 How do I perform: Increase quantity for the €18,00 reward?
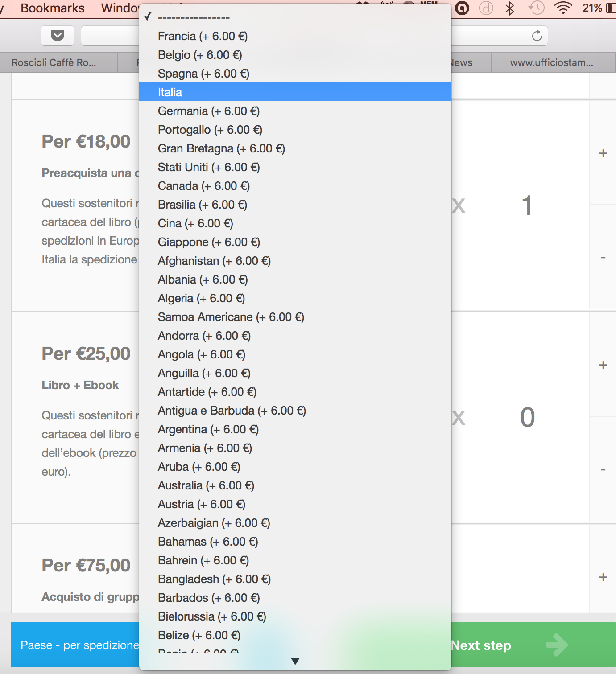pyautogui.click(x=603, y=153)
